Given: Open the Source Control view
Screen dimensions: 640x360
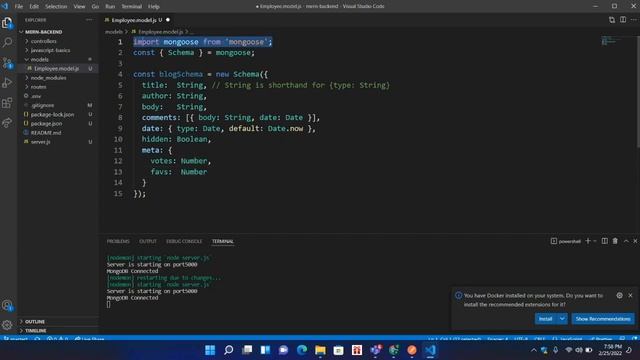Looking at the screenshot, I should click(x=7, y=63).
